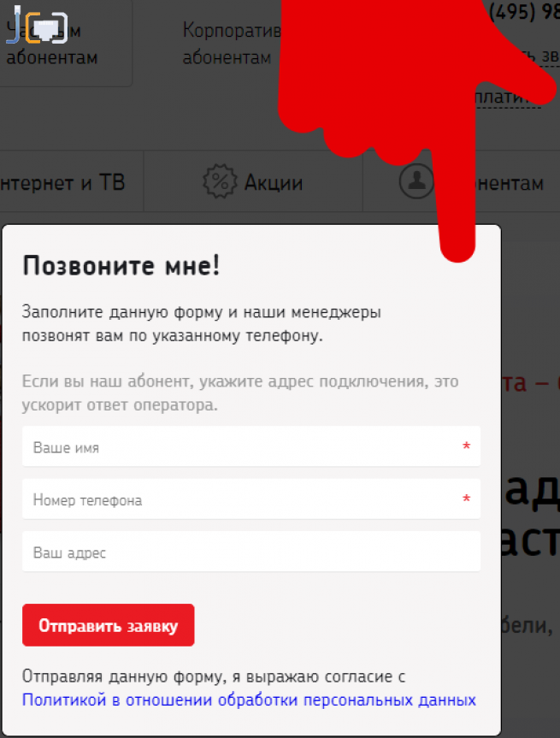This screenshot has width=560, height=738.
Task: Open the personal data processing policy link
Action: click(x=249, y=700)
